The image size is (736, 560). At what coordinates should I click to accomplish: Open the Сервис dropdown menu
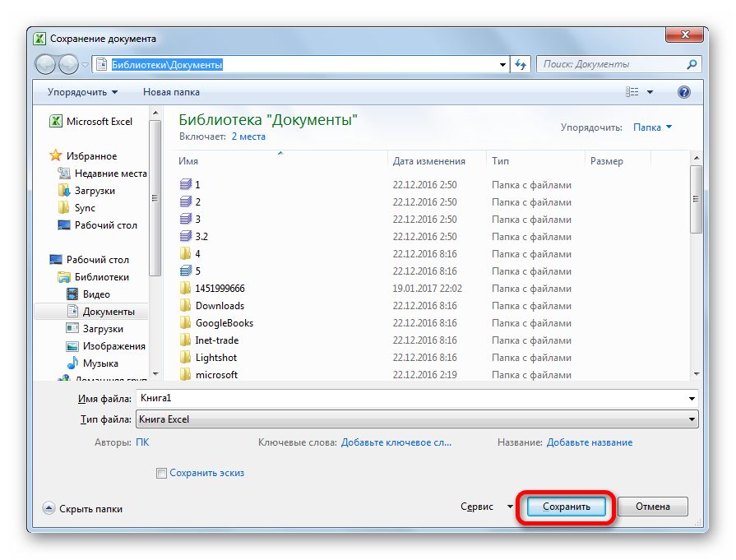pyautogui.click(x=487, y=507)
